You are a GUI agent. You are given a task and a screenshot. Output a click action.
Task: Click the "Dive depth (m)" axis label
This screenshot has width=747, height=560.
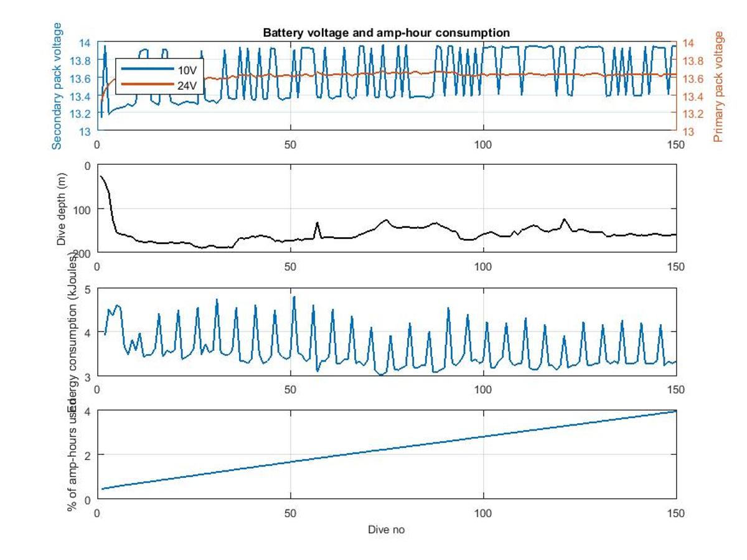pyautogui.click(x=62, y=209)
